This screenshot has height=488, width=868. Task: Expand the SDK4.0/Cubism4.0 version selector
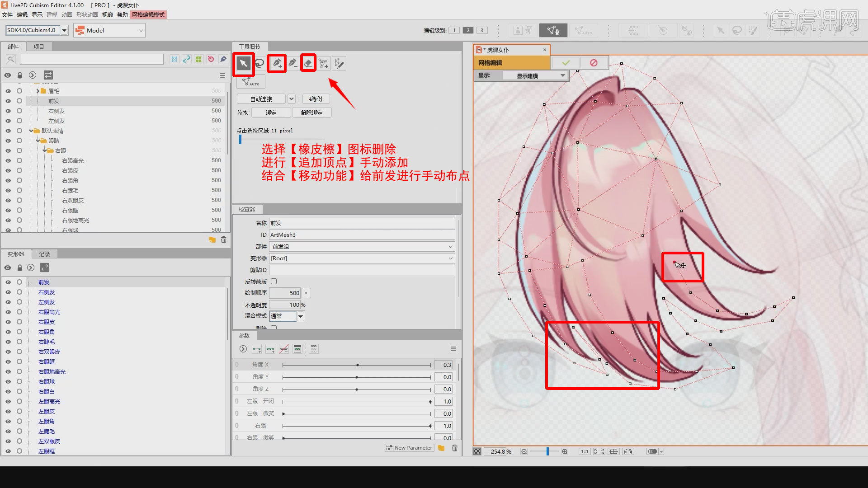click(64, 30)
